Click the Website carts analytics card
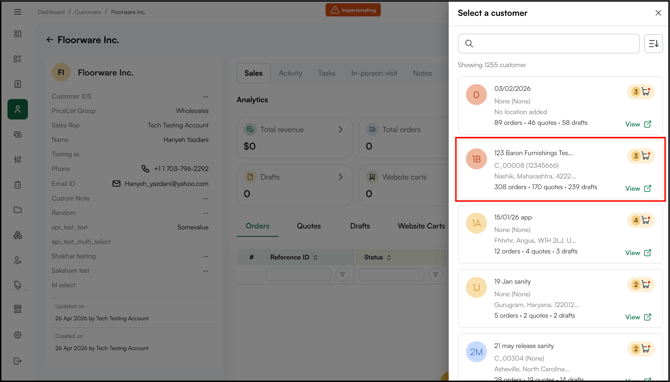Viewport: 670px width, 382px height. click(x=403, y=185)
